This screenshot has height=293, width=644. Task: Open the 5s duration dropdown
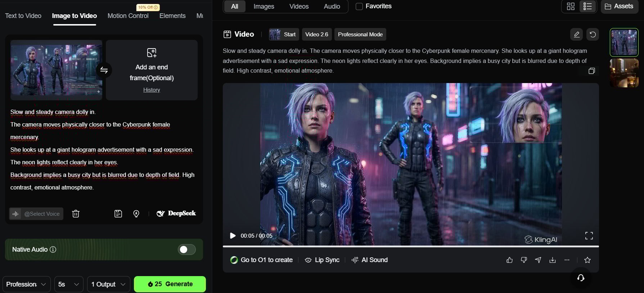pyautogui.click(x=69, y=284)
